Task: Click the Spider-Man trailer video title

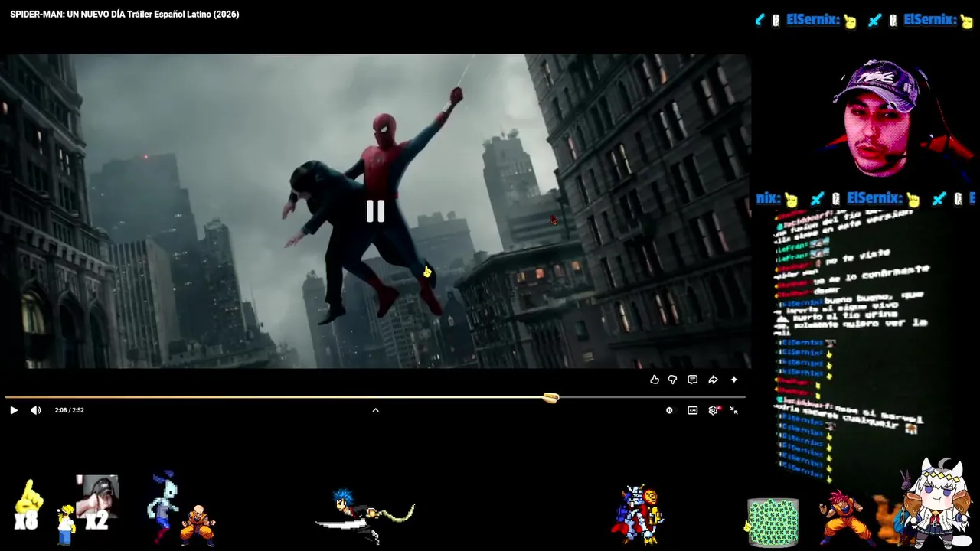Action: [124, 15]
